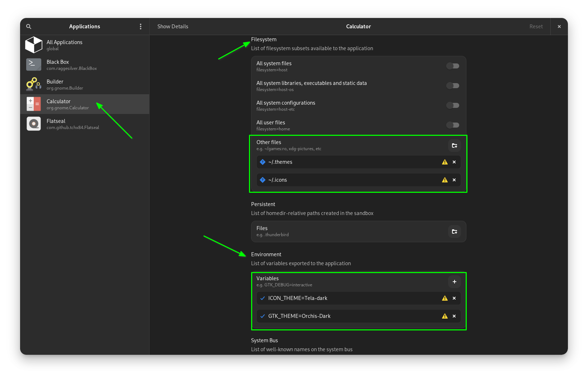
Task: Click the ~/.themes path field
Action: pos(359,162)
